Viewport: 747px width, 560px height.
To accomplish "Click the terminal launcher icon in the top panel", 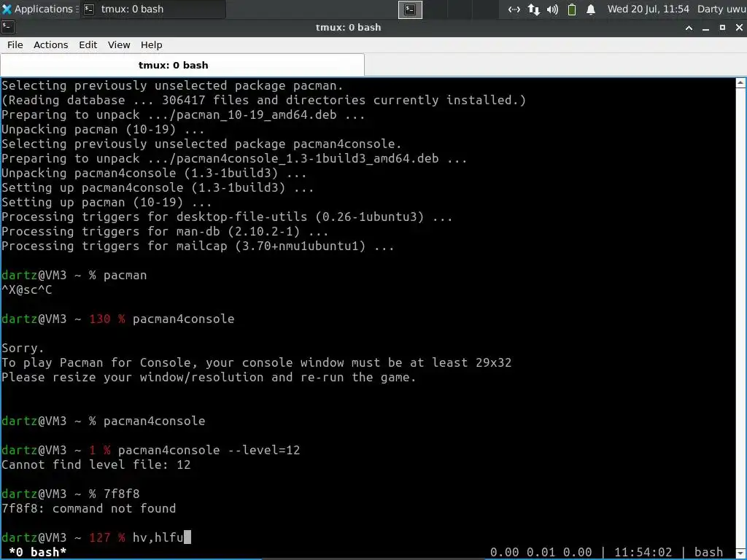I will coord(410,9).
